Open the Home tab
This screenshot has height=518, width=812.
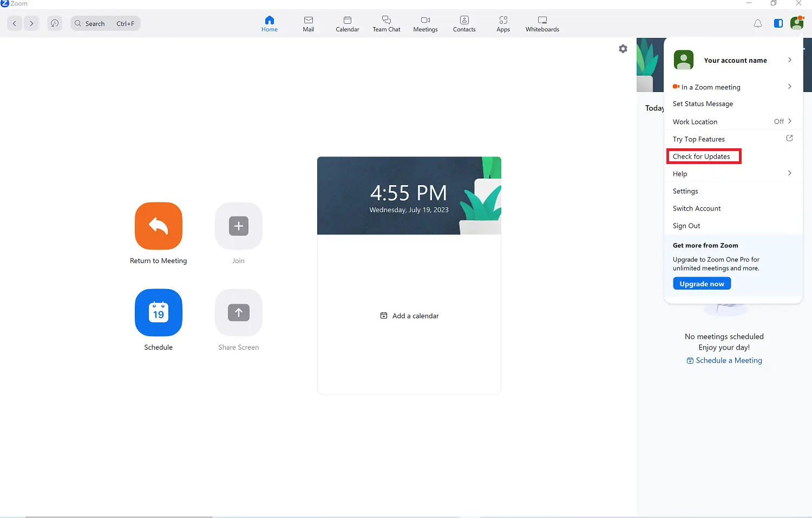(270, 24)
